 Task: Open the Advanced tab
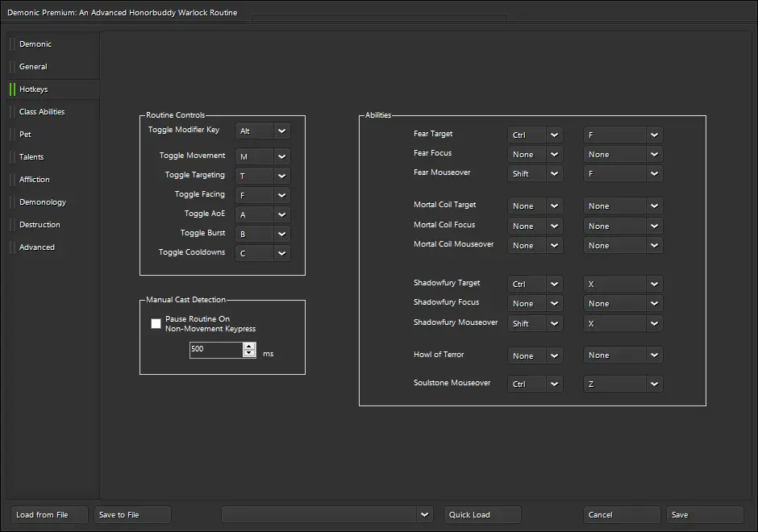coord(53,247)
